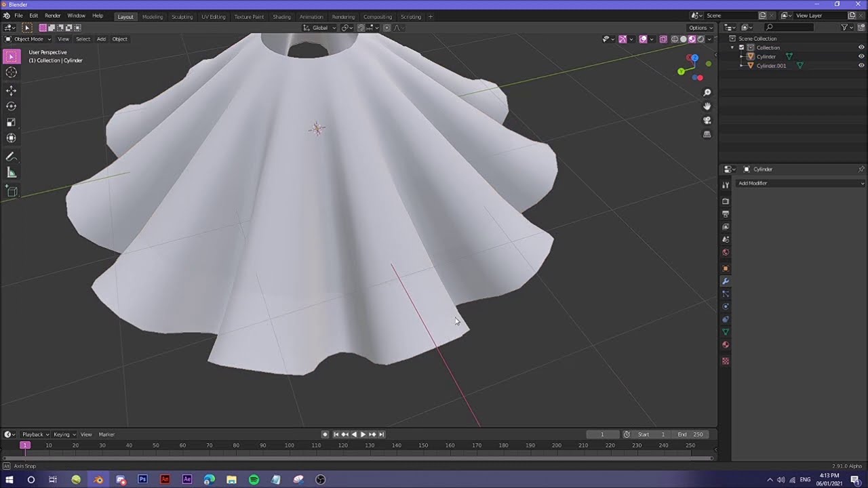Toggle snapping magnet in header
This screenshot has width=868, height=488.
point(361,28)
